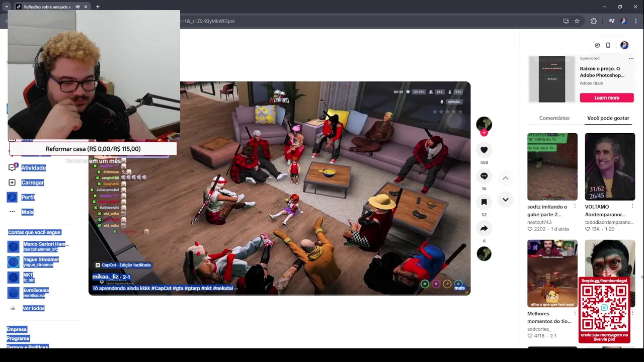Bookmark this page with the star icon

click(577, 21)
